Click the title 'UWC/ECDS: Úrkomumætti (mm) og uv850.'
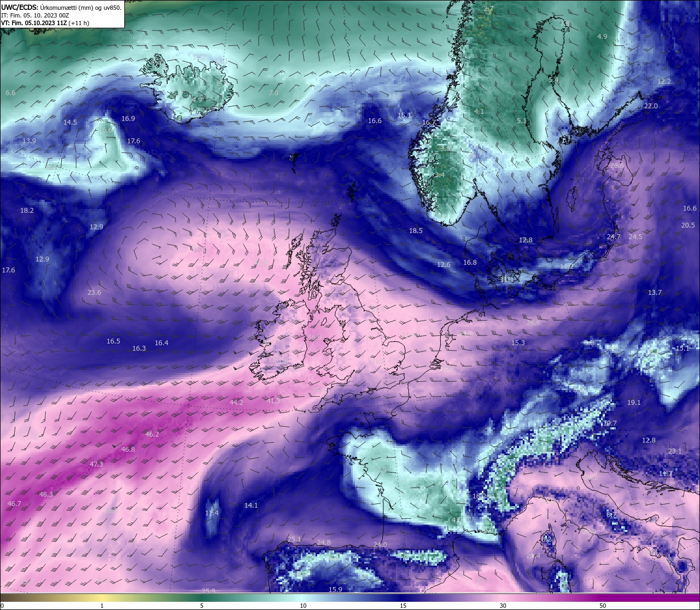Screen dimensions: 700x610 (61, 7)
